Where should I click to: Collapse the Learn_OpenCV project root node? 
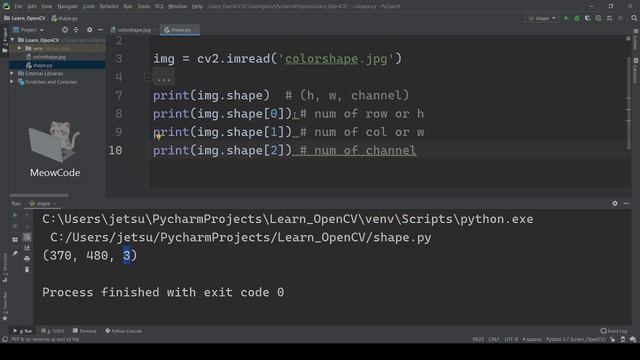(x=13, y=40)
